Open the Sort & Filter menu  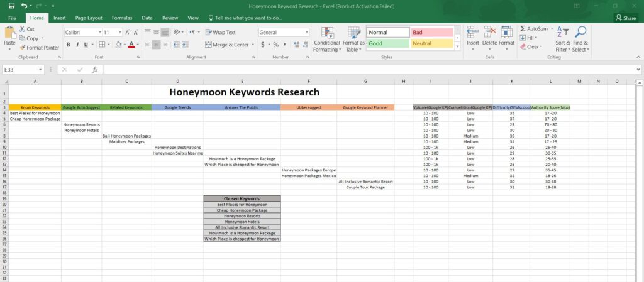click(x=563, y=40)
